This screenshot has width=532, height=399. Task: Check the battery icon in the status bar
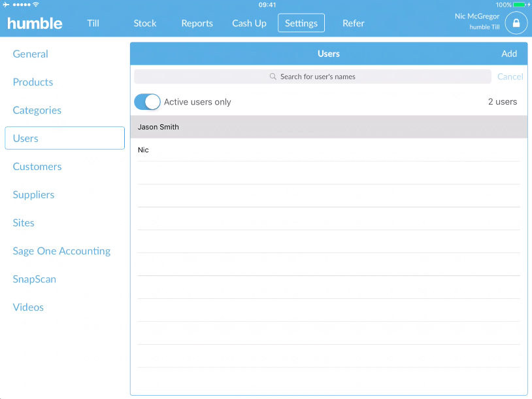pyautogui.click(x=520, y=5)
